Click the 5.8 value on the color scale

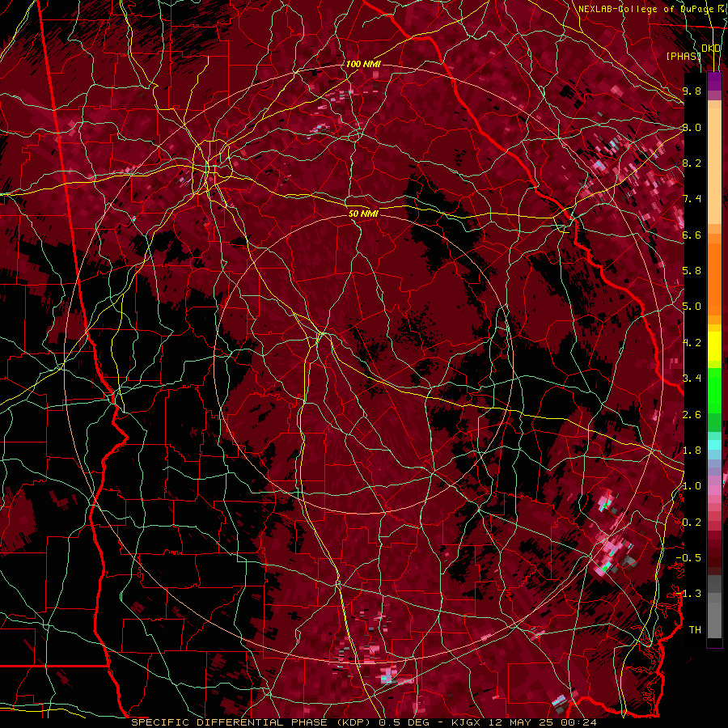pos(692,271)
